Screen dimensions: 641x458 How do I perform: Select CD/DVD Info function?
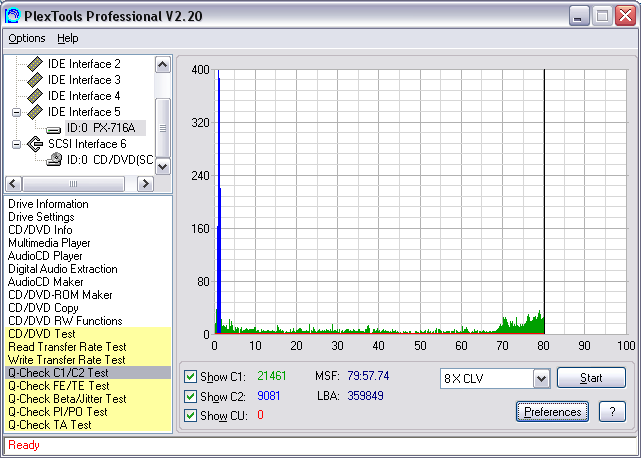(x=40, y=230)
